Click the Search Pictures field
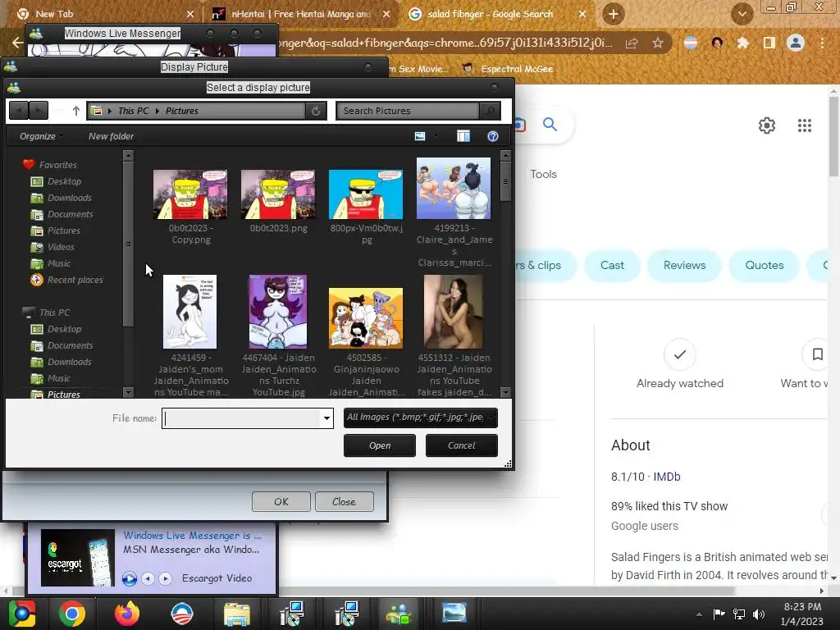Image resolution: width=840 pixels, height=630 pixels. pyautogui.click(x=408, y=111)
